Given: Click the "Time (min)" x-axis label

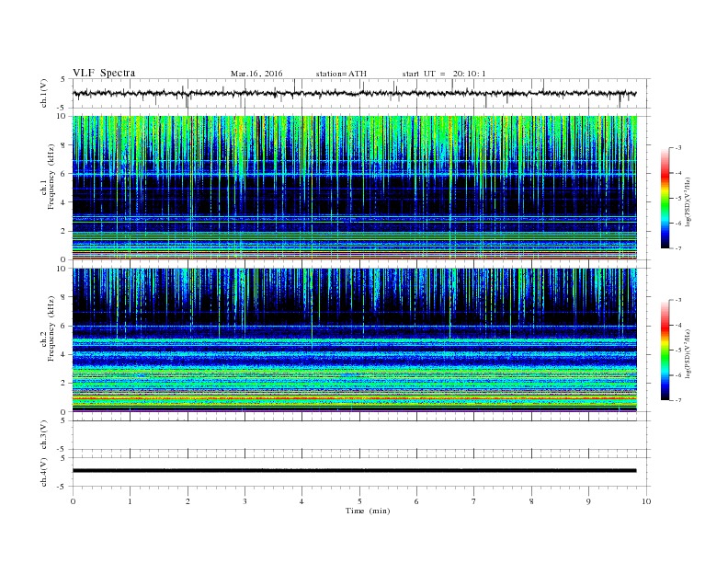Looking at the screenshot, I should pyautogui.click(x=368, y=511).
